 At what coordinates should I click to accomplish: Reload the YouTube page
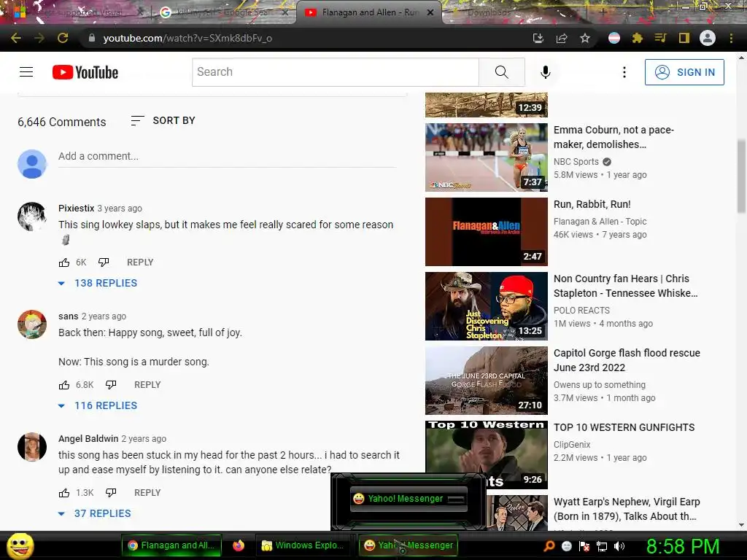pyautogui.click(x=63, y=38)
